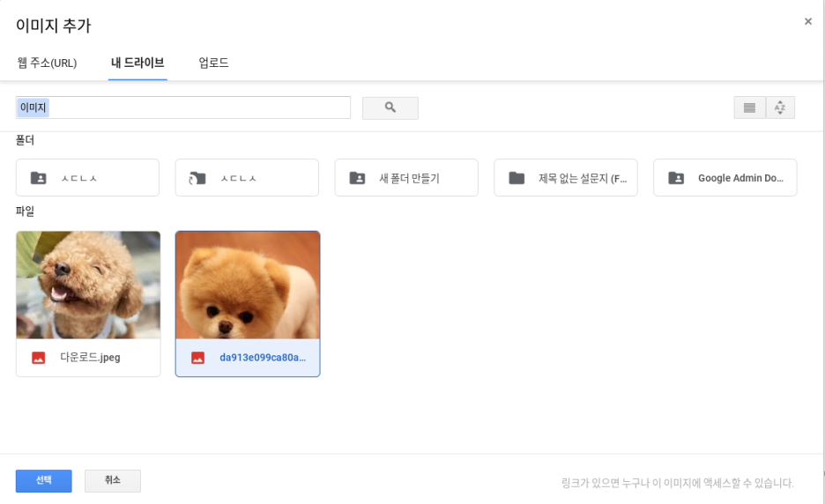Switch to list view layout icon
Image resolution: width=825 pixels, height=504 pixels.
tap(749, 107)
